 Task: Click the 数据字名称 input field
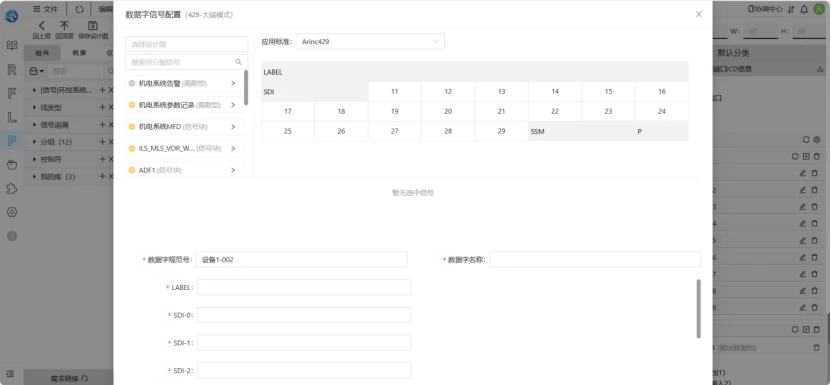pos(595,259)
